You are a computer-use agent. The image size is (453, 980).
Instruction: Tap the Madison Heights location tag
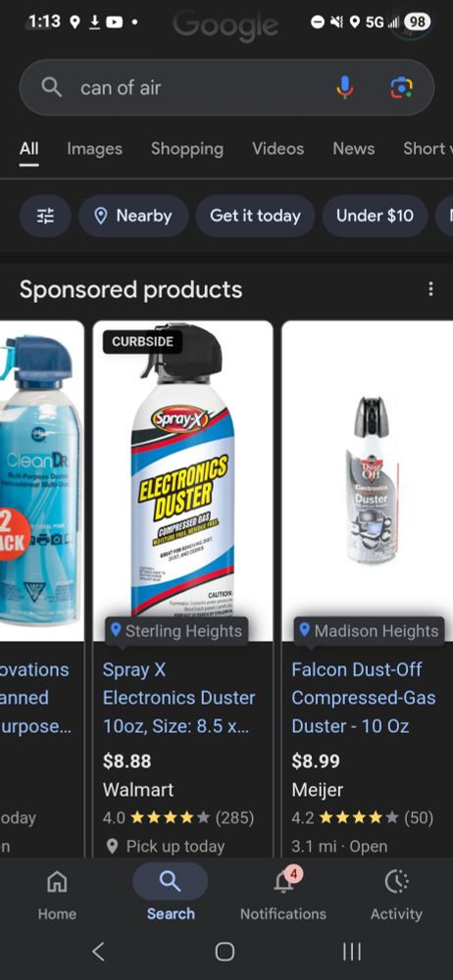[369, 630]
